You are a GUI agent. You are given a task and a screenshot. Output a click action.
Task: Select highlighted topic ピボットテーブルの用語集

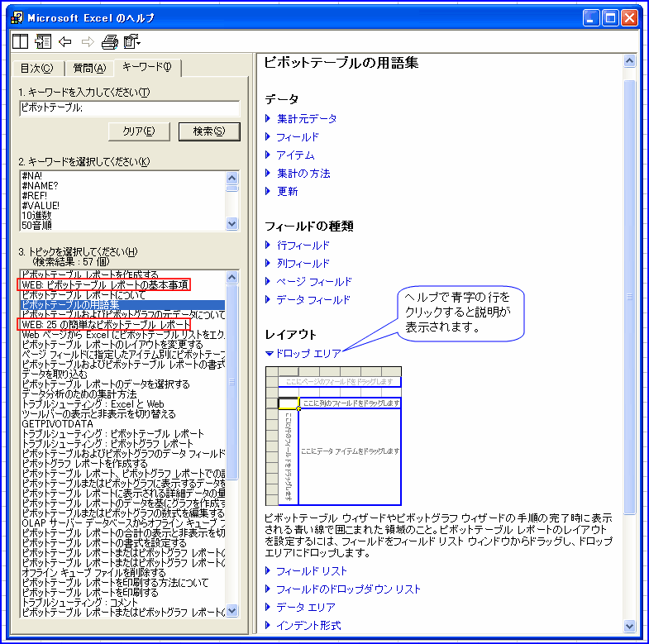tap(122, 305)
